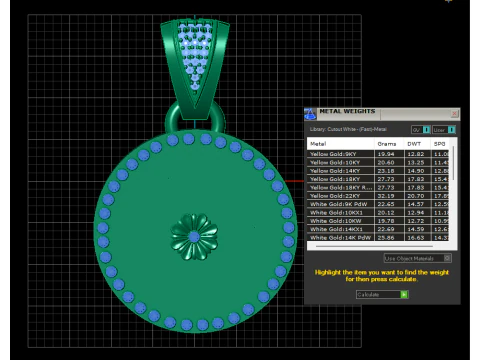Select the Yellow Gold:18KY R... row

tap(378, 187)
